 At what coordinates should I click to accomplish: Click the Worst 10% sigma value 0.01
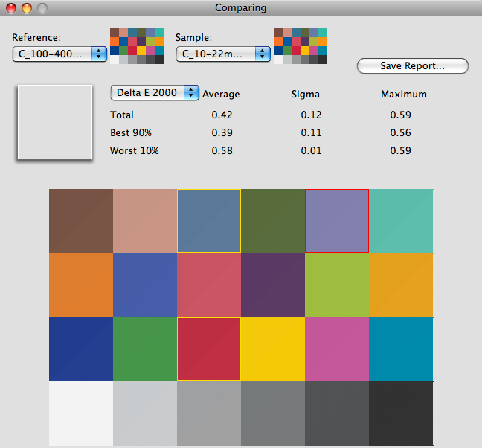pos(311,150)
